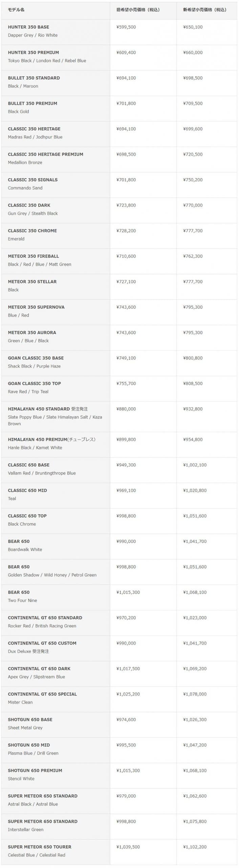Screen dimensions: 239x868
Task: Click the new price ¥650,100
Action: (x=193, y=27)
